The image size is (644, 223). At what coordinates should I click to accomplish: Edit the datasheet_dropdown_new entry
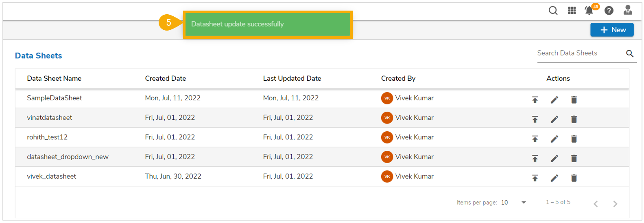click(x=554, y=159)
